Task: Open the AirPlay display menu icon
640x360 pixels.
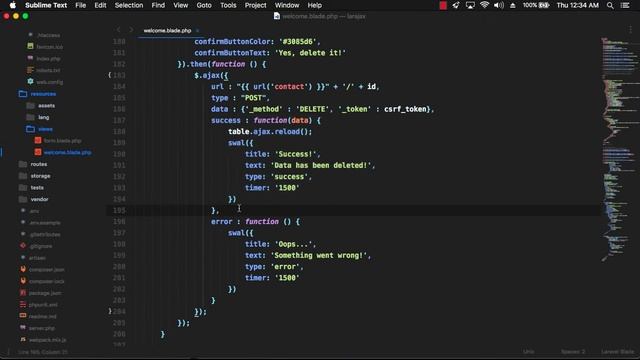Action: click(x=470, y=5)
